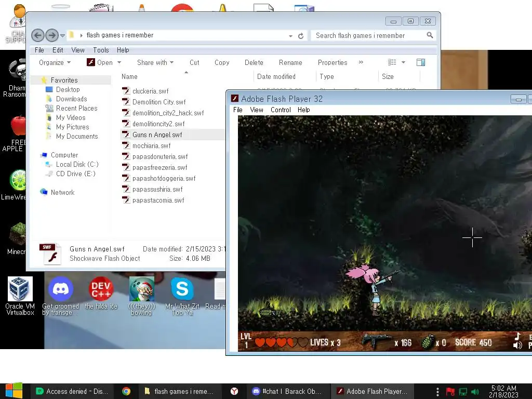Select Favorites in navigation pane
This screenshot has width=532, height=399.
pyautogui.click(x=64, y=80)
